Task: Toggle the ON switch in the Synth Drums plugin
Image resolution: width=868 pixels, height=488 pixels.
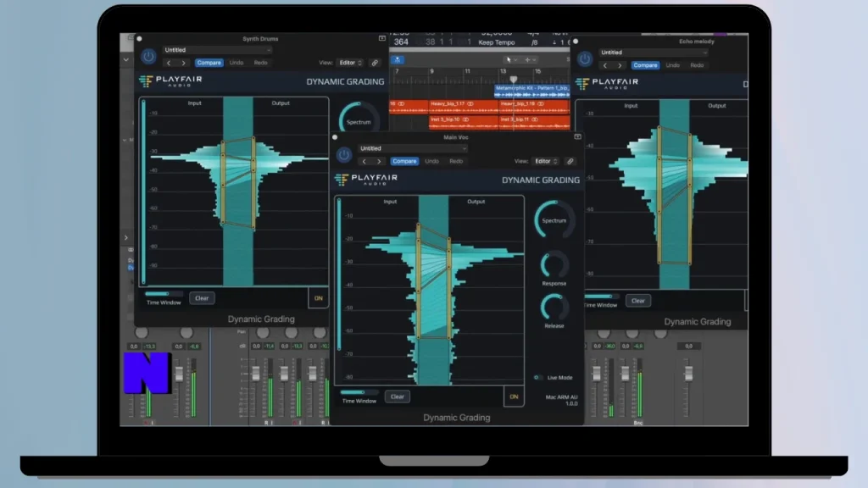Action: (319, 298)
